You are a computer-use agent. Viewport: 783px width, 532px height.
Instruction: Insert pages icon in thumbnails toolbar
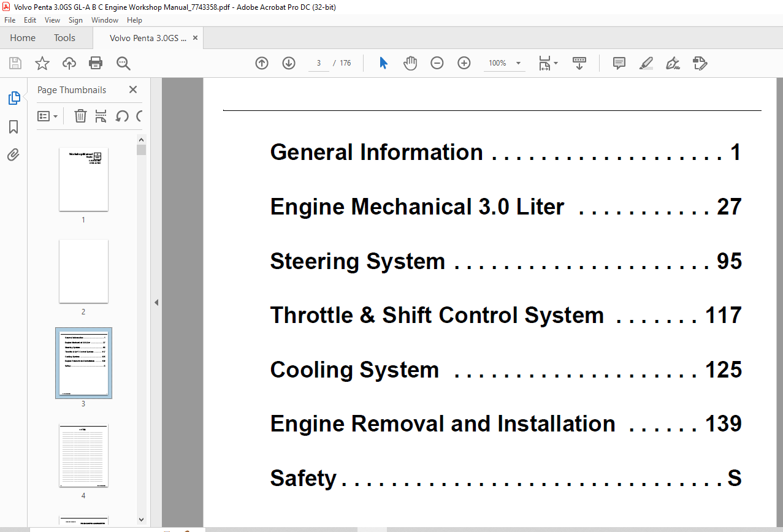click(101, 116)
